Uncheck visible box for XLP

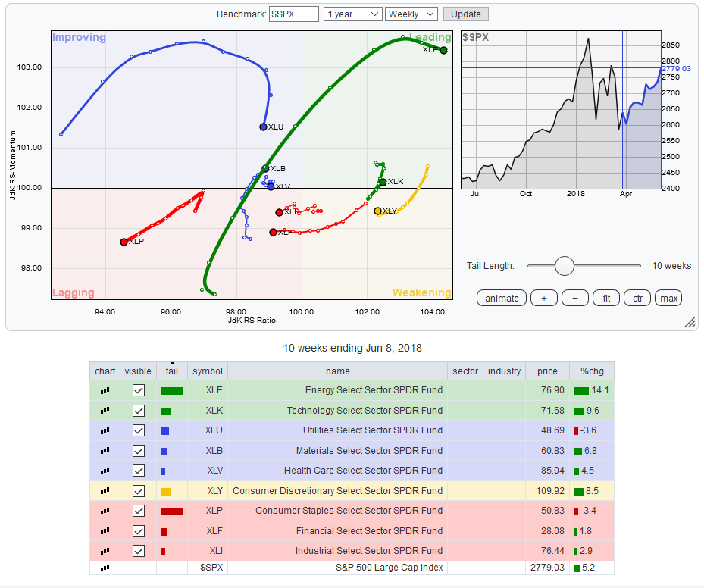click(x=138, y=511)
